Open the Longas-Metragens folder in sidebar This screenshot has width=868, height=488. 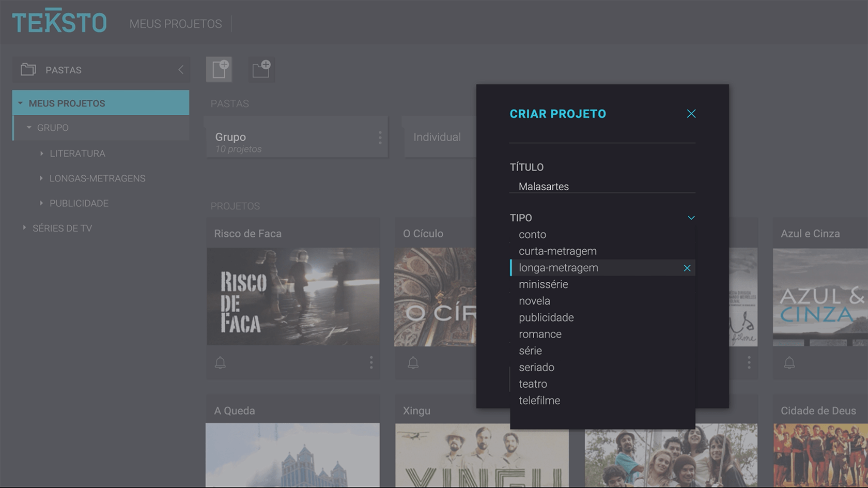(x=98, y=178)
